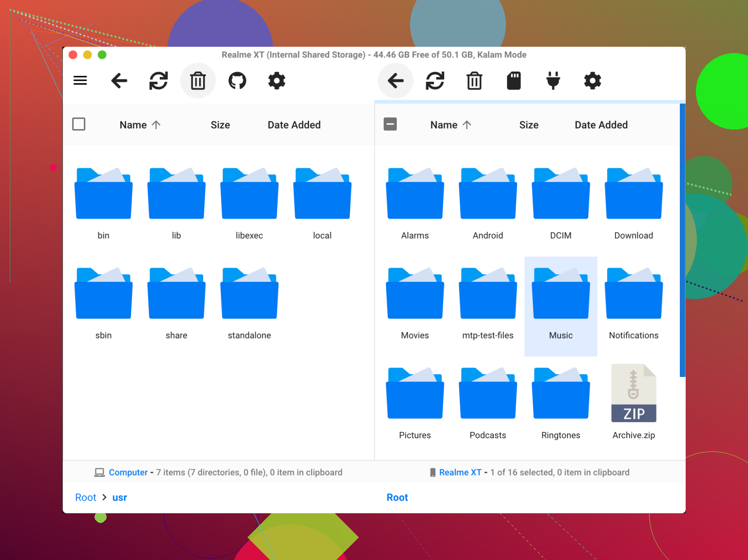Sort device files by Date Added
The image size is (748, 560).
pyautogui.click(x=601, y=125)
